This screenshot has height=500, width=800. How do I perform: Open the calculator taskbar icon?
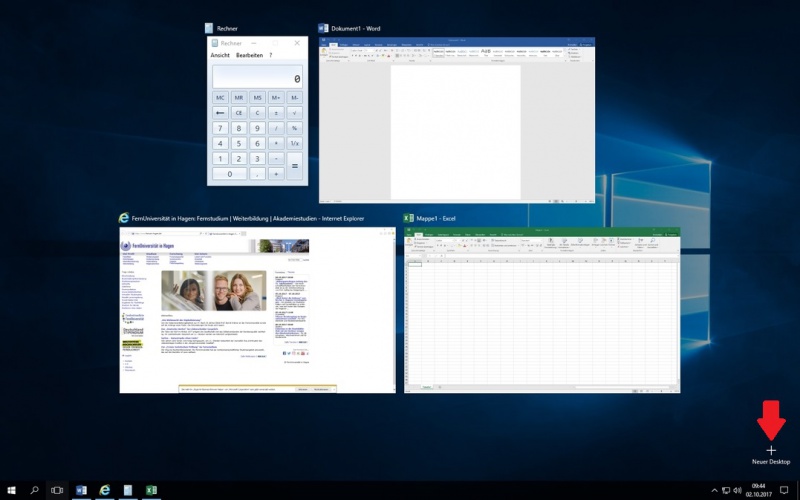(128, 490)
